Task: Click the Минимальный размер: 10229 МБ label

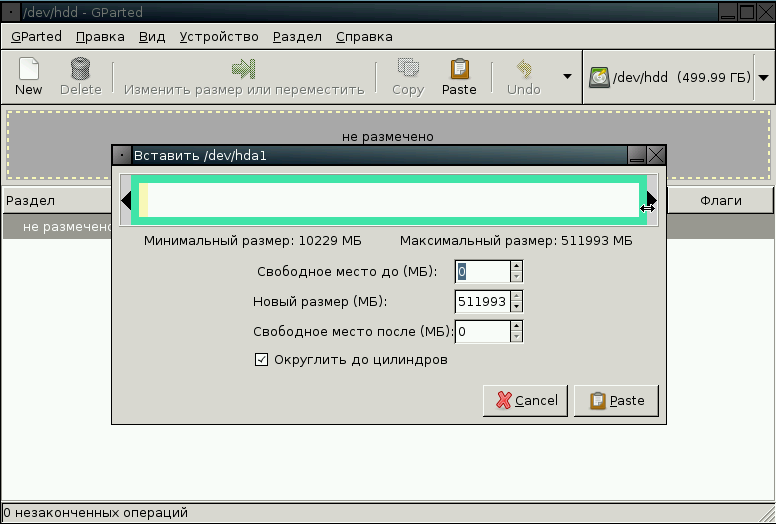Action: click(x=252, y=241)
